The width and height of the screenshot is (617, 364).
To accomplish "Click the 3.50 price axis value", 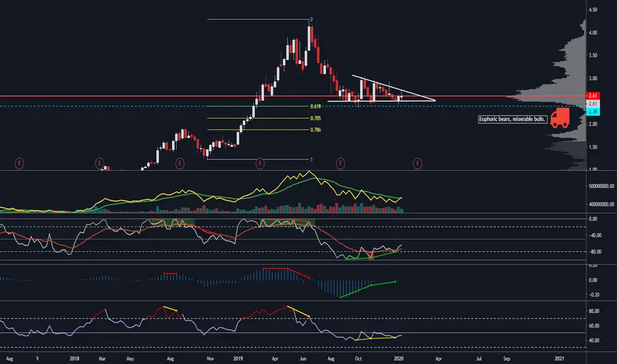I will (x=593, y=56).
